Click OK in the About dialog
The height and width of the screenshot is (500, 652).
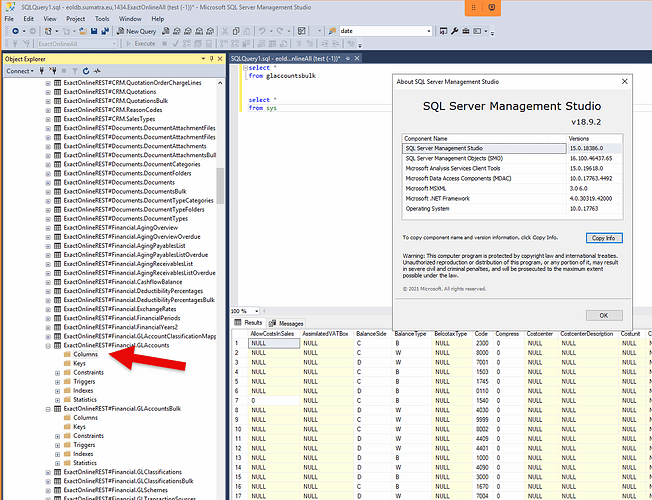coord(604,315)
